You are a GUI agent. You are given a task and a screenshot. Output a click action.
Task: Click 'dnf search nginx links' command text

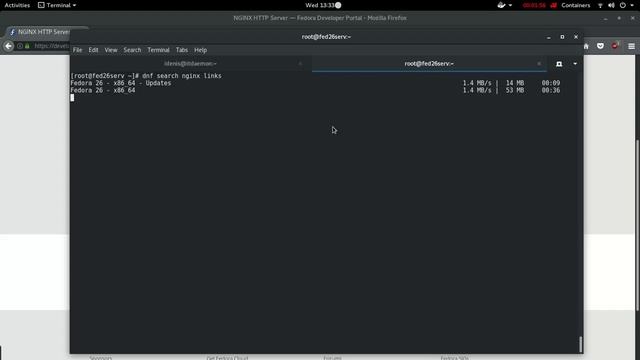182,76
